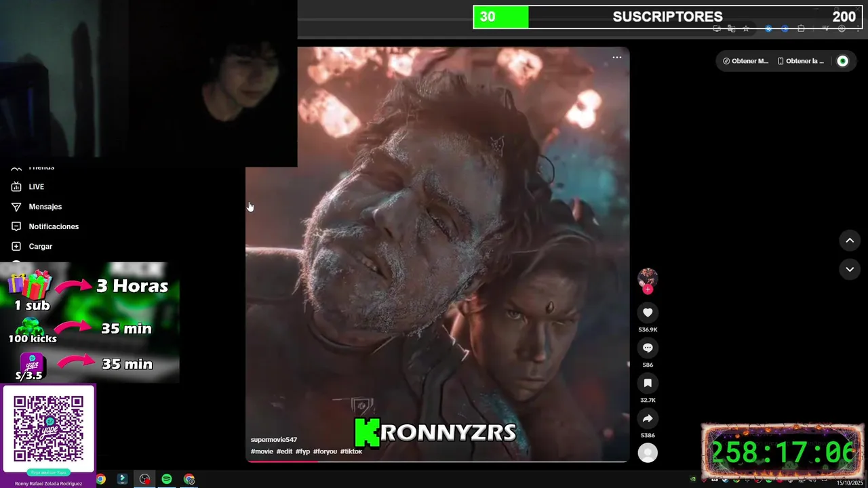
Task: Click the video player to pause
Action: coord(437,254)
